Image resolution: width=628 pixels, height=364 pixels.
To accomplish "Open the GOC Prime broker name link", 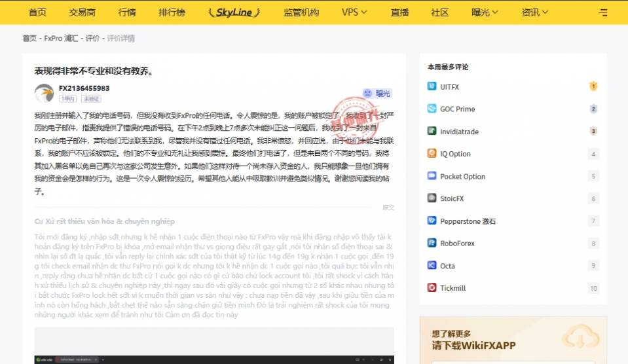I will pyautogui.click(x=457, y=109).
